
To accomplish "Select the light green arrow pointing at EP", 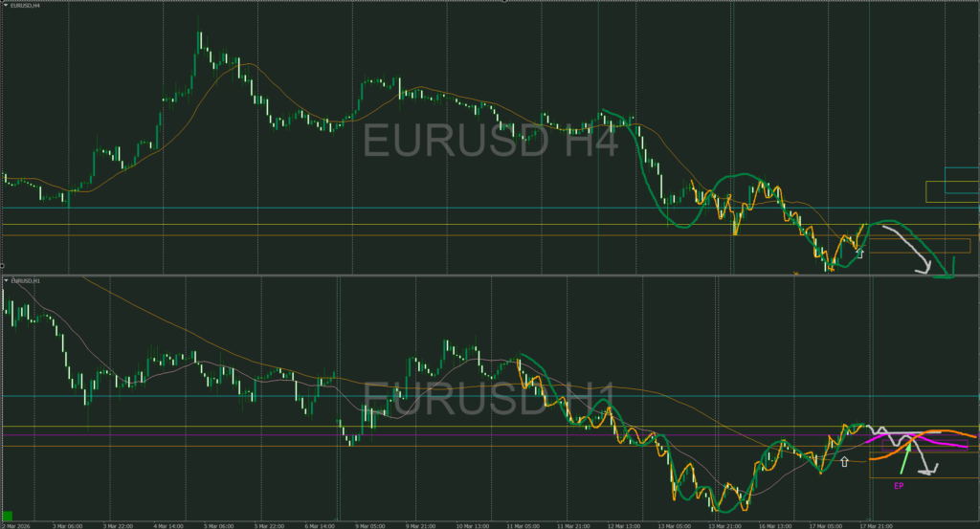I will coord(904,459).
